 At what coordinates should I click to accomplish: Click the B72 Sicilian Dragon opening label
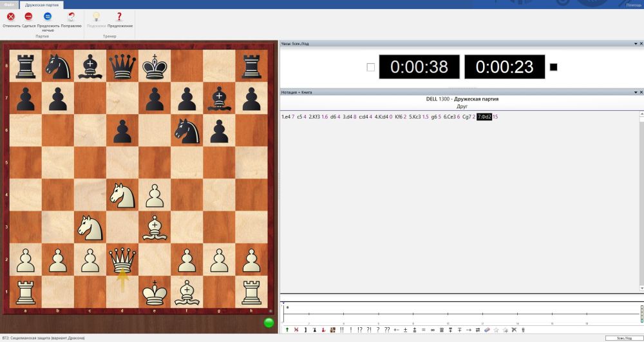pos(43,338)
